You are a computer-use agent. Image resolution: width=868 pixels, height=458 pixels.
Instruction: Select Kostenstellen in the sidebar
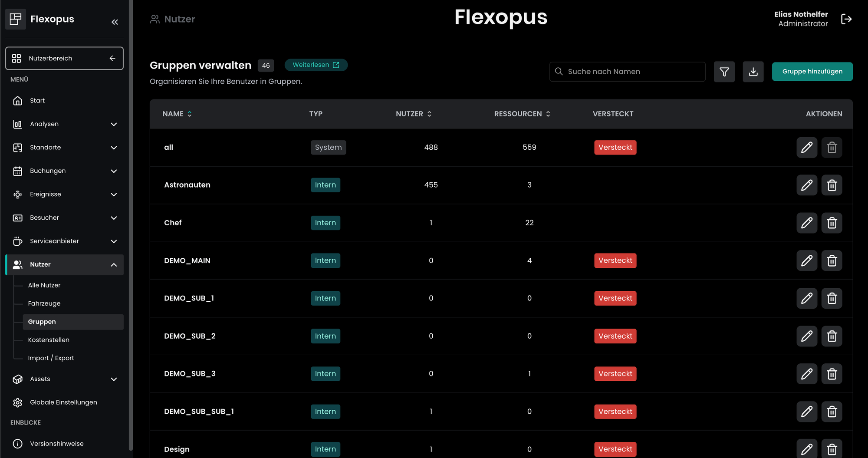coord(49,340)
